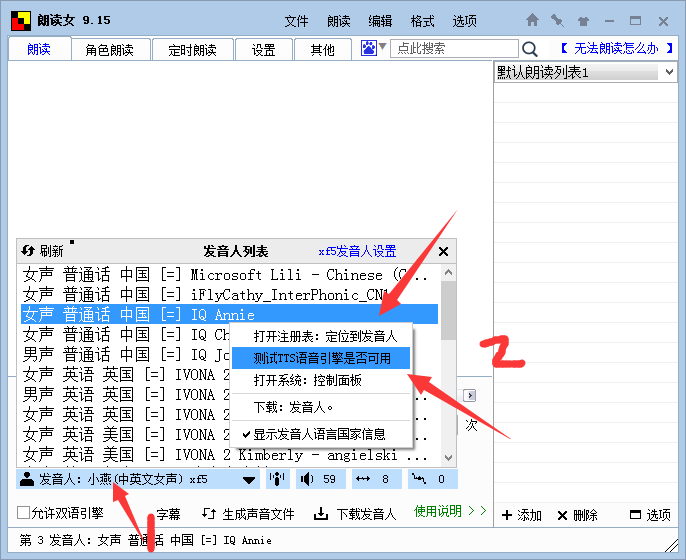Image resolution: width=686 pixels, height=560 pixels.
Task: Click the voice list scrollbar thumb
Action: [x=448, y=310]
